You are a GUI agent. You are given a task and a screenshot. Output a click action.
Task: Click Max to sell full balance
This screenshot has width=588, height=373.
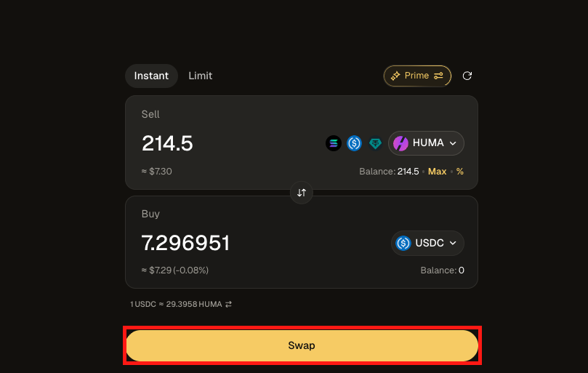point(438,172)
